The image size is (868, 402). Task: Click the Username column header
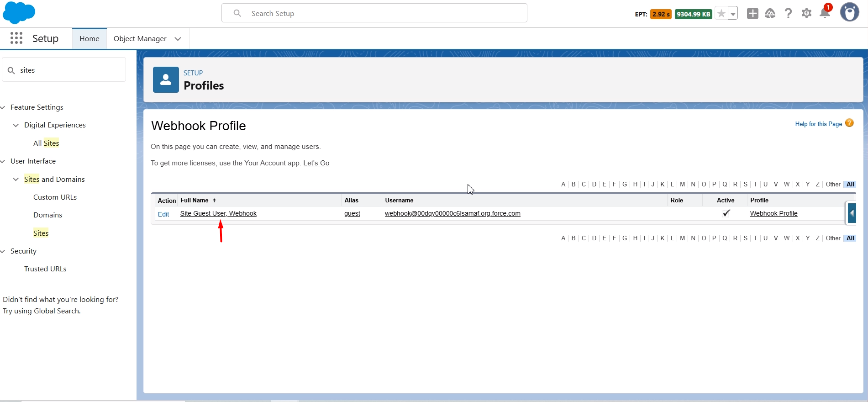(399, 200)
